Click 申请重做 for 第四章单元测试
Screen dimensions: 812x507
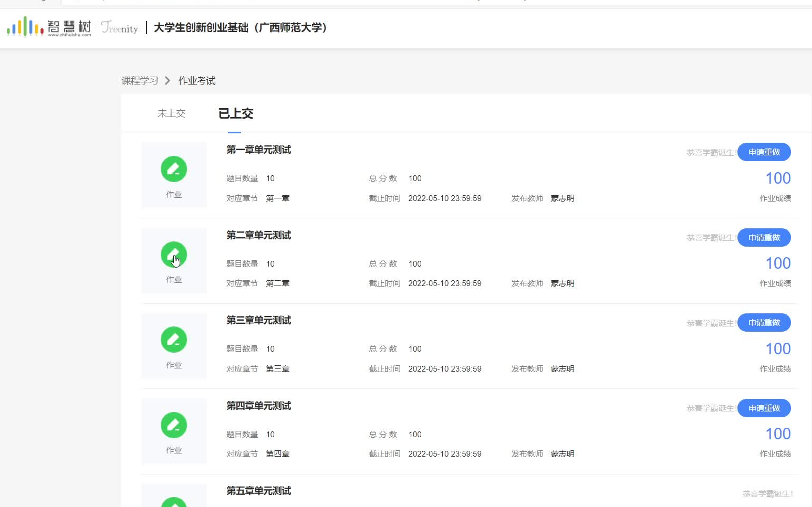tap(764, 408)
